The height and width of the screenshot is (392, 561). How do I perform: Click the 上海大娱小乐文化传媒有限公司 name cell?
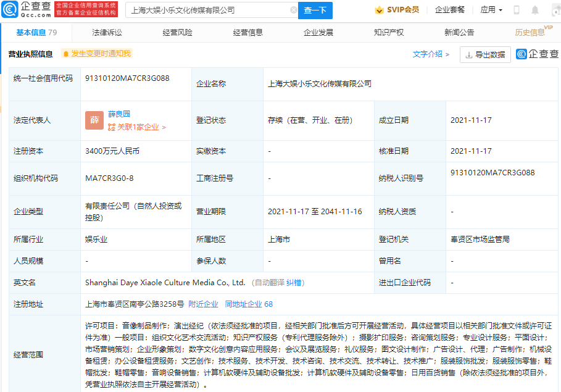(320, 84)
